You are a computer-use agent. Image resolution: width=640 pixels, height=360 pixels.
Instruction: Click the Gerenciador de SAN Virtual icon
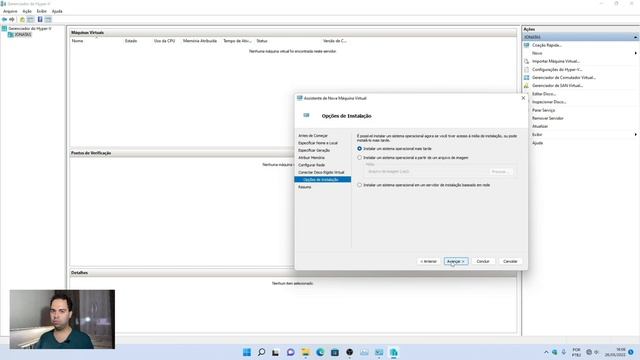527,86
